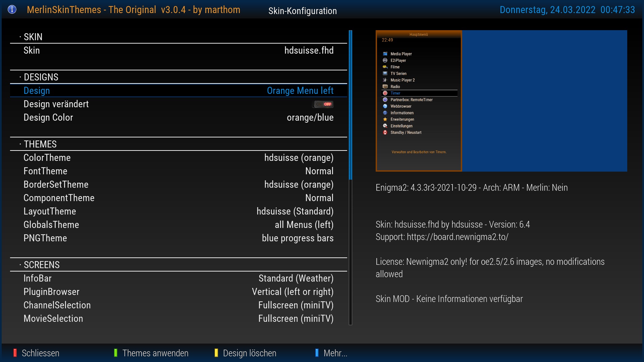644x362 pixels.
Task: Change Design Color value orange/blue
Action: 310,118
